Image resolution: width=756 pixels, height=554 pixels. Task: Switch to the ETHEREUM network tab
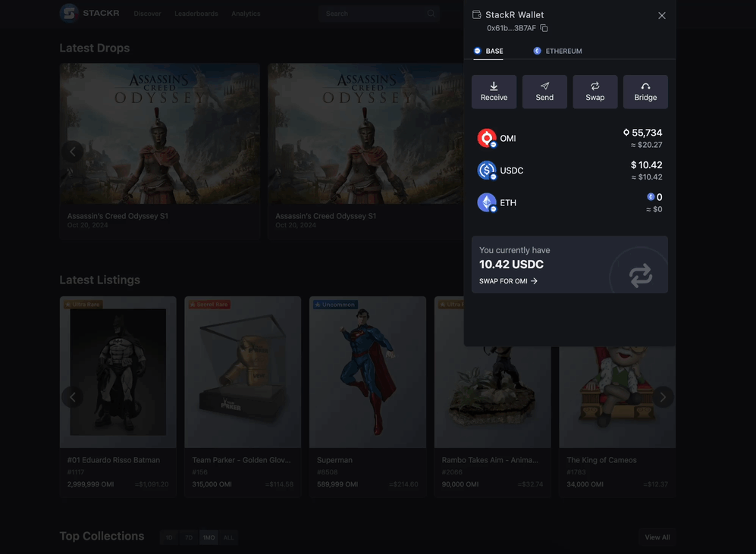pyautogui.click(x=558, y=51)
